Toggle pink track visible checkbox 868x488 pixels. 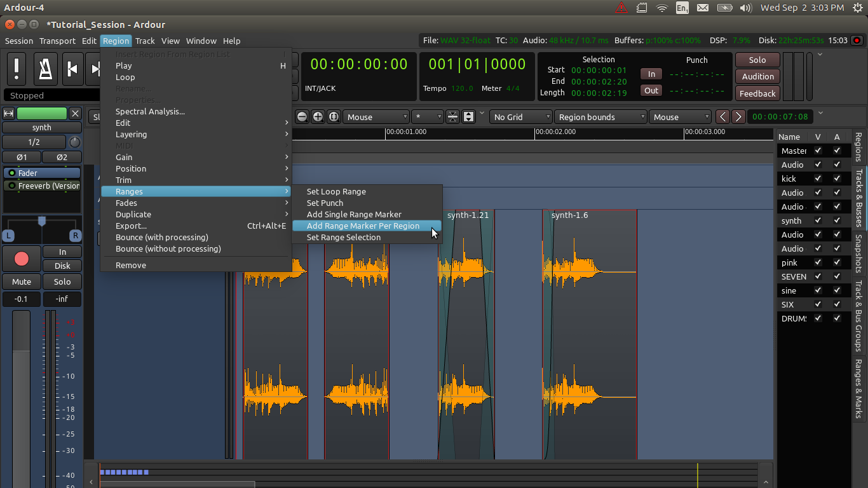pyautogui.click(x=818, y=262)
